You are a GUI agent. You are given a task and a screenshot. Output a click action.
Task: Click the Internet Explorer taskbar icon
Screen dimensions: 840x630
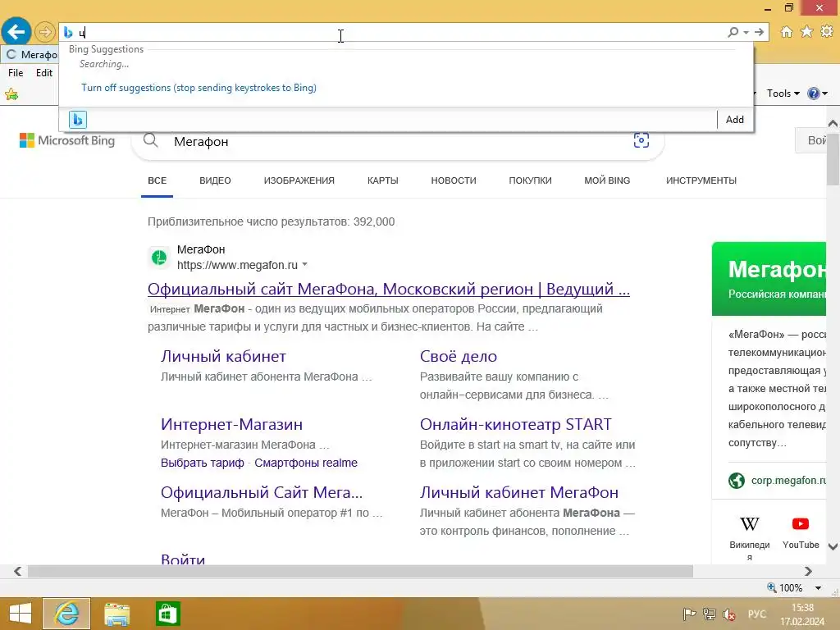coord(66,614)
